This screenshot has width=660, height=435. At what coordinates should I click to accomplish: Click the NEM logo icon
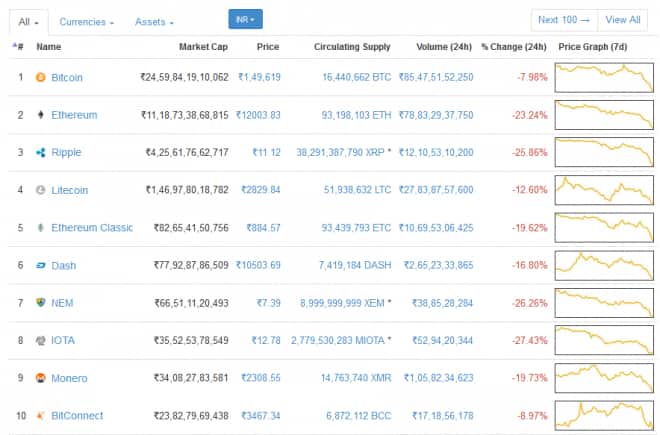point(41,303)
